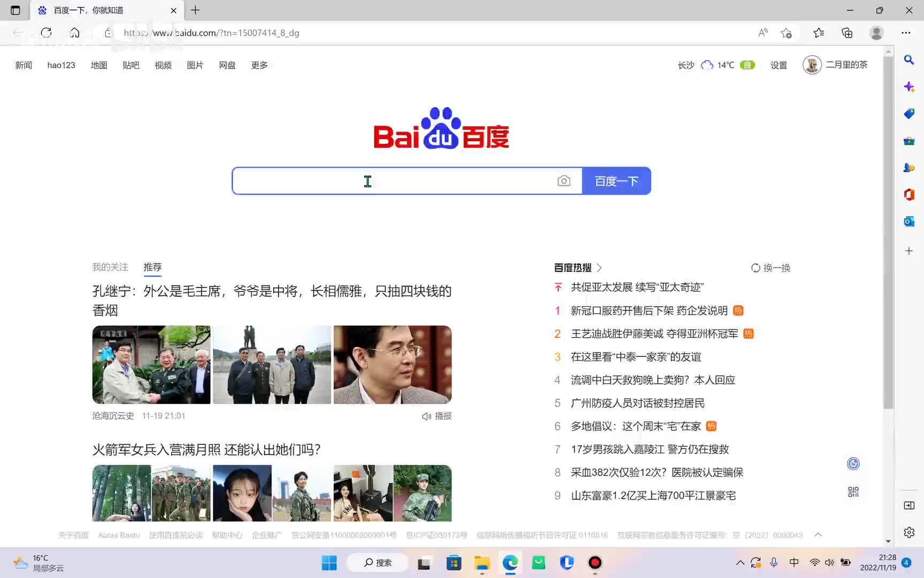This screenshot has width=924, height=578.
Task: Expand the 更多 menu in navigation
Action: [259, 65]
